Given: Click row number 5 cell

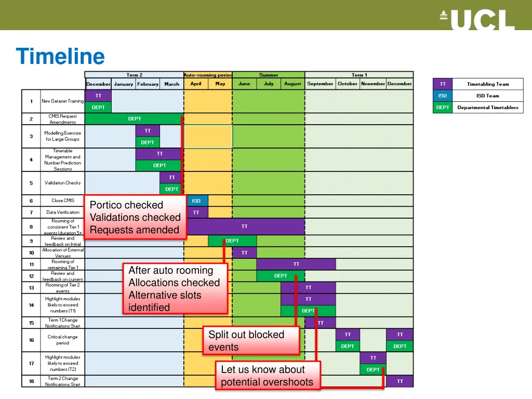Looking at the screenshot, I should point(31,183).
